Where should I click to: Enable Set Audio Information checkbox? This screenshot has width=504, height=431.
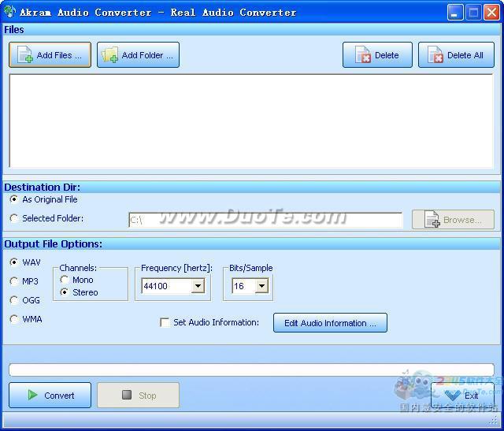(x=165, y=322)
